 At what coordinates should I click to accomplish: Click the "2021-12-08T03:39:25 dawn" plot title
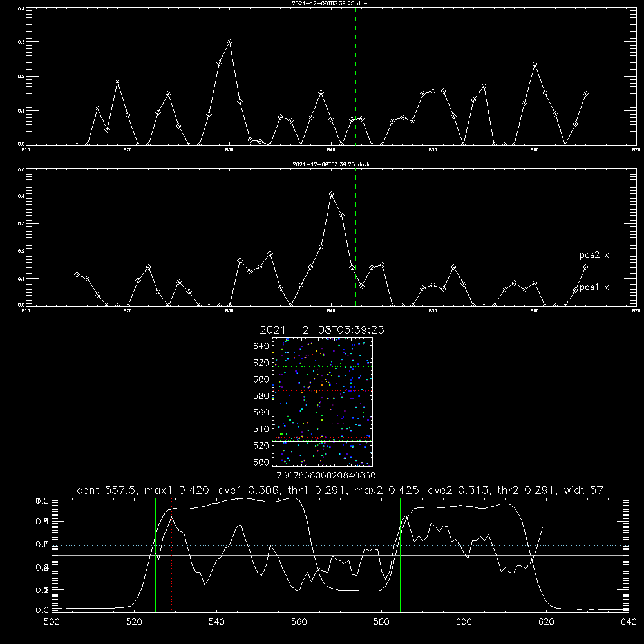(331, 3)
